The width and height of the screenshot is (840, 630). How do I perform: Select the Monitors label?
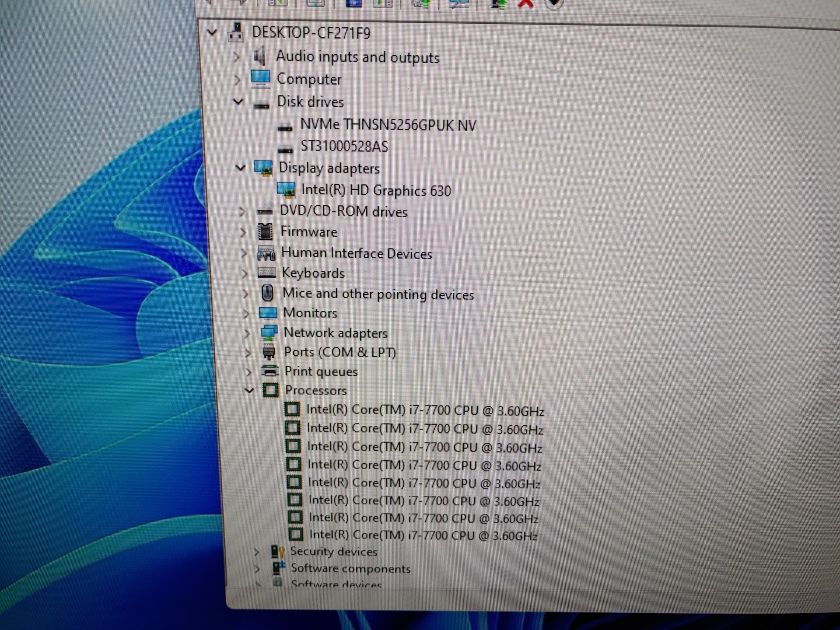[x=310, y=313]
